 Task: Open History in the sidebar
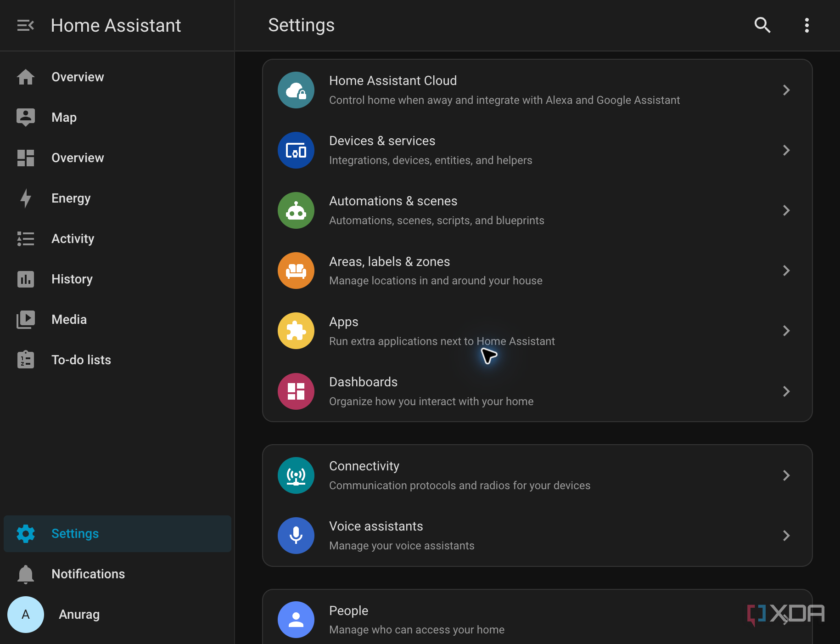tap(118, 279)
